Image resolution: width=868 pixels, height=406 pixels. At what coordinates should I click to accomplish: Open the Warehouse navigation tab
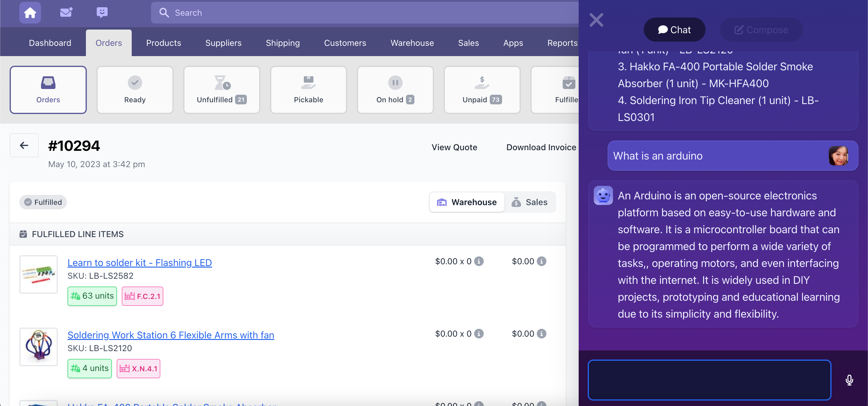coord(412,43)
